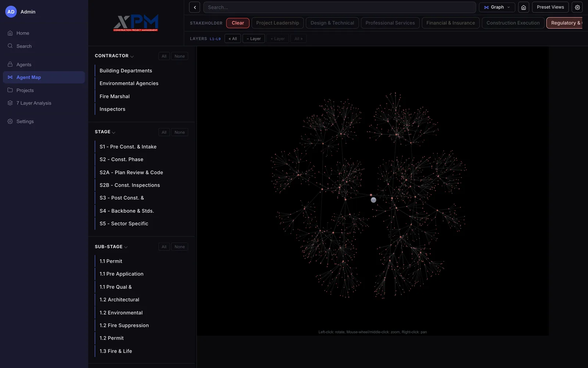
Task: Collapse panel with back chevron button
Action: click(x=194, y=7)
